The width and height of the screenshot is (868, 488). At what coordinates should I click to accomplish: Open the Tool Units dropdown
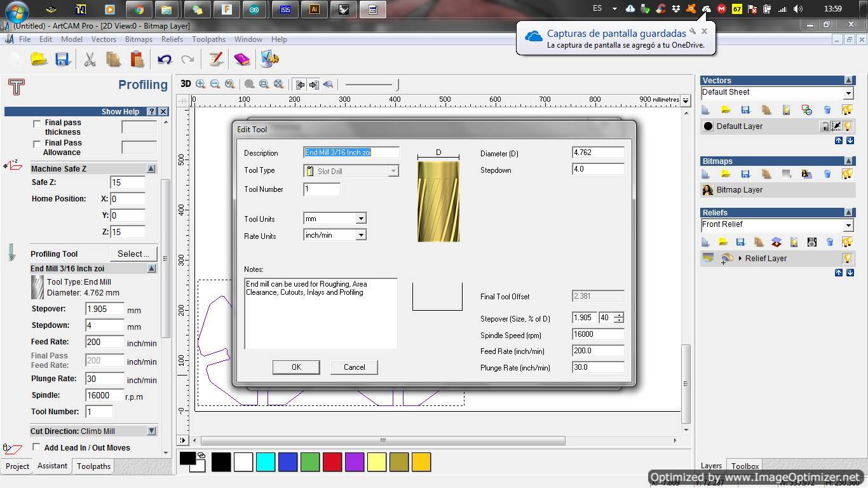360,219
